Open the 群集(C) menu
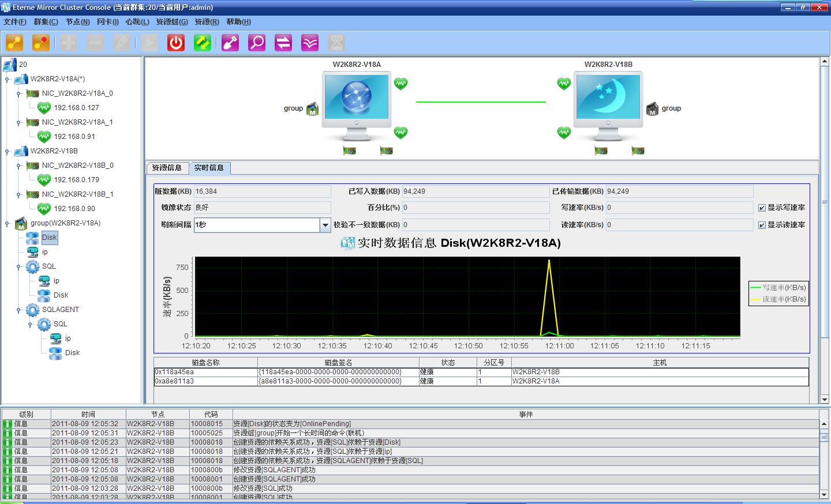The height and width of the screenshot is (504, 831). click(x=46, y=21)
